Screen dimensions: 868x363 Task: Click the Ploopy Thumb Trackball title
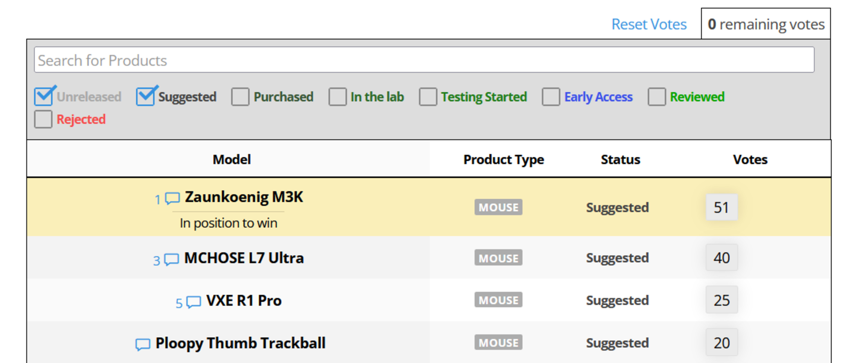tap(240, 343)
